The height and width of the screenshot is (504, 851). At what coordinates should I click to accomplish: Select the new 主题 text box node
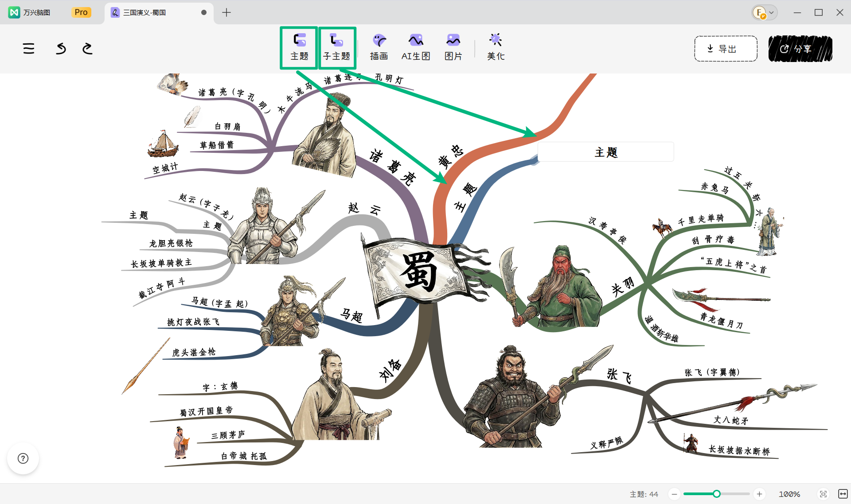point(606,152)
